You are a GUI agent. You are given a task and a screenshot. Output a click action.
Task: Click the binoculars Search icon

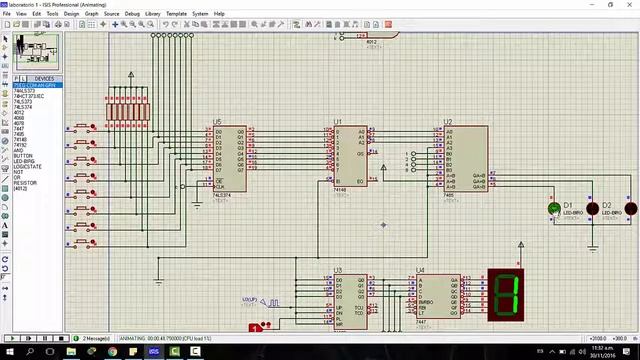click(x=308, y=24)
